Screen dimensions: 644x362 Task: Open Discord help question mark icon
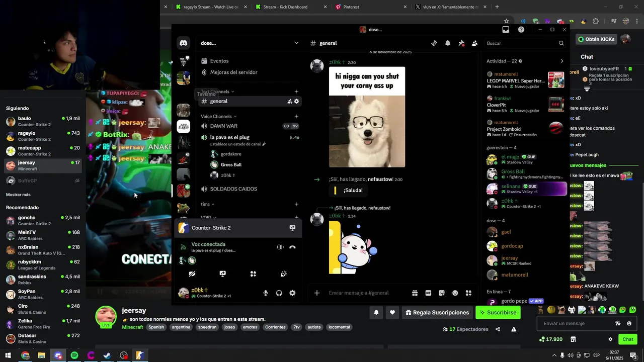(521, 30)
